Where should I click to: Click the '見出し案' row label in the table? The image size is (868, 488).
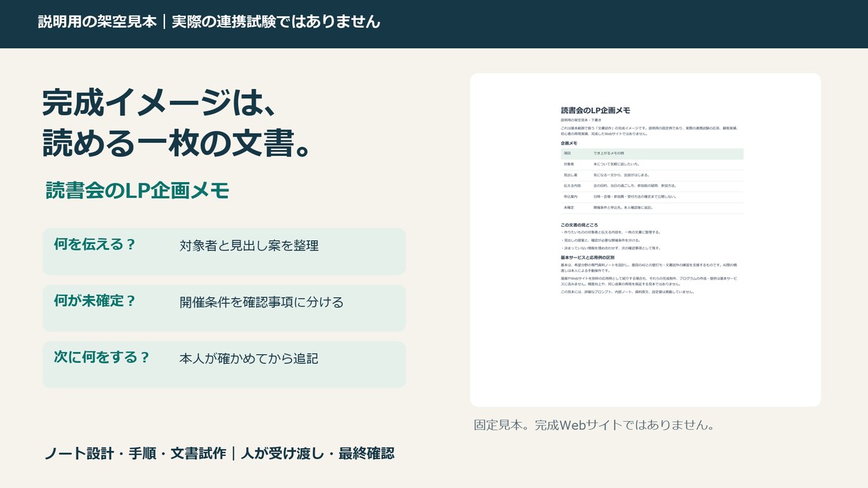571,175
